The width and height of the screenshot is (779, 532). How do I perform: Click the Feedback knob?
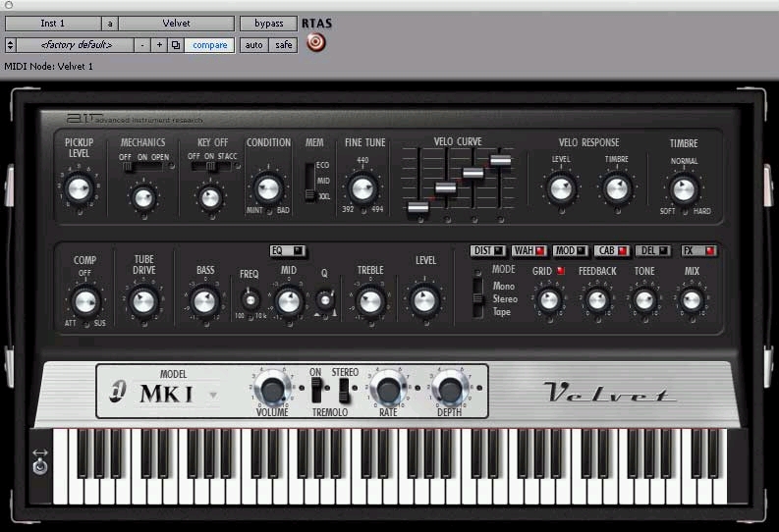click(597, 299)
